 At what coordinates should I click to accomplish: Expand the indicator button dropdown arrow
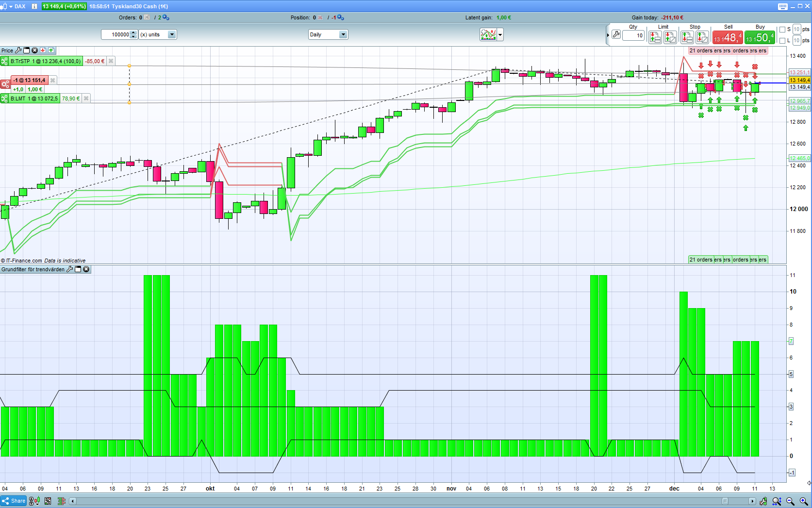coord(500,34)
